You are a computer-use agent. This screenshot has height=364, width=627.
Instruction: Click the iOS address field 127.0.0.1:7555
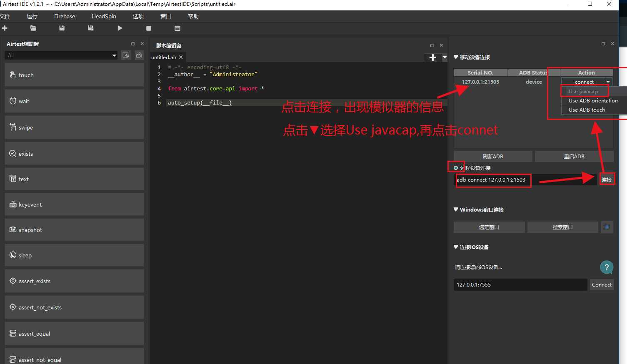tap(520, 284)
